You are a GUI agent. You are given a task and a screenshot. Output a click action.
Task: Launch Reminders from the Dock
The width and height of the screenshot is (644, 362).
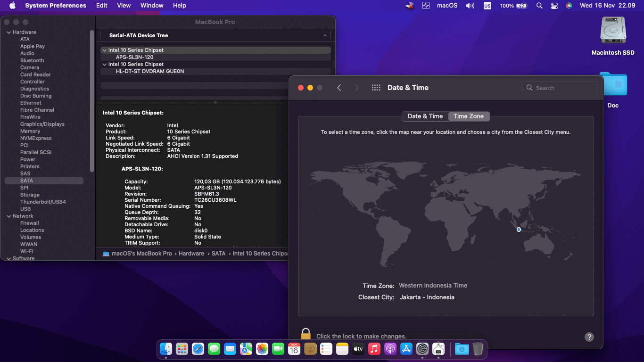coord(326,349)
